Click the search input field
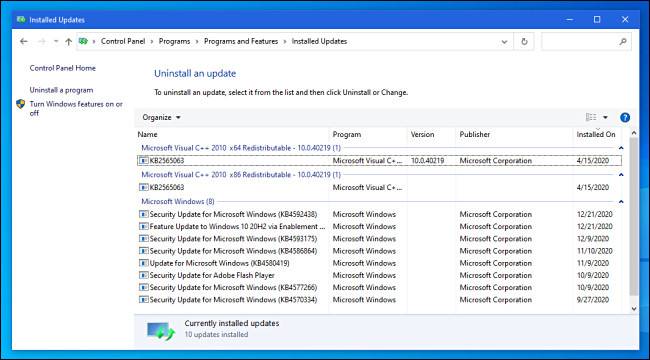This screenshot has height=360, width=650. pyautogui.click(x=586, y=41)
